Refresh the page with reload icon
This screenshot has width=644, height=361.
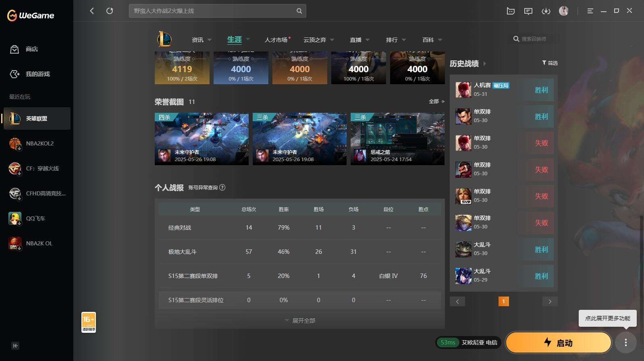110,11
